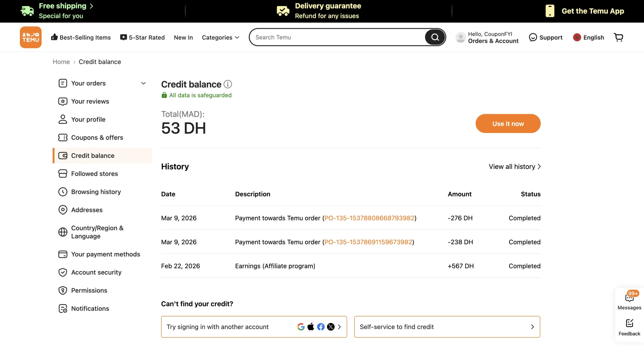The width and height of the screenshot is (644, 351).
Task: Click the Temu logo
Action: coord(31,37)
